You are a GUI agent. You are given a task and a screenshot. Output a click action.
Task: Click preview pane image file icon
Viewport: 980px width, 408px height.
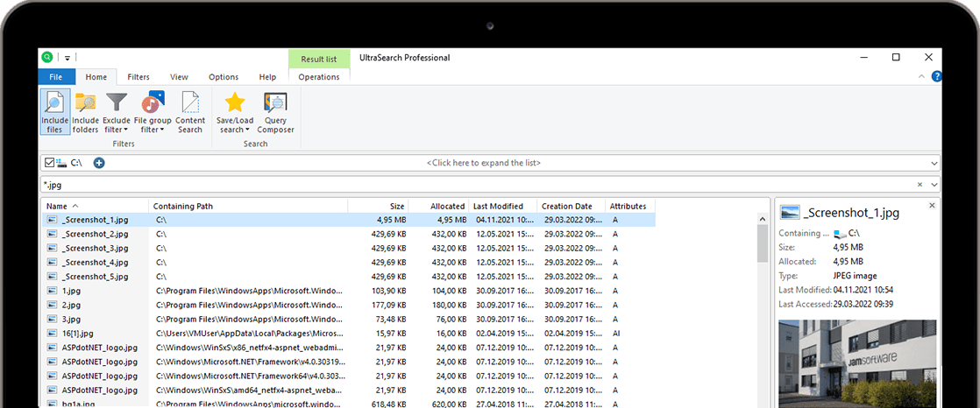pos(790,213)
